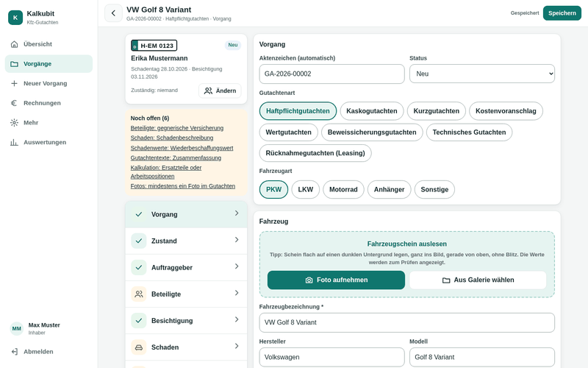
Task: Select Kaskogutachten as Gutachtenart
Action: 372,111
